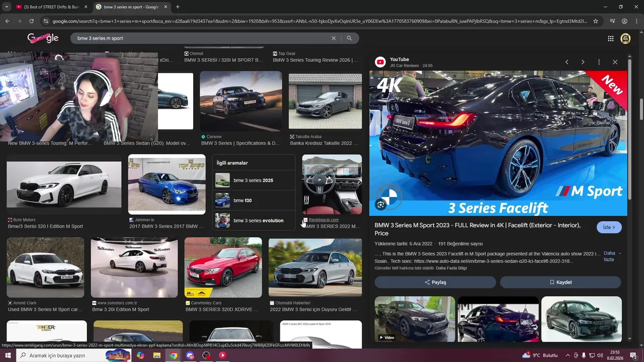Image resolution: width=644 pixels, height=362 pixels.
Task: Select related search bmw 3 series 2025
Action: coord(254,180)
